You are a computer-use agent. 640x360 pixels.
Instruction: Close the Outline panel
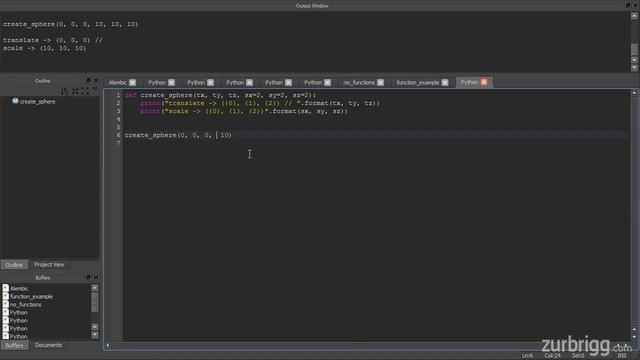point(96,80)
